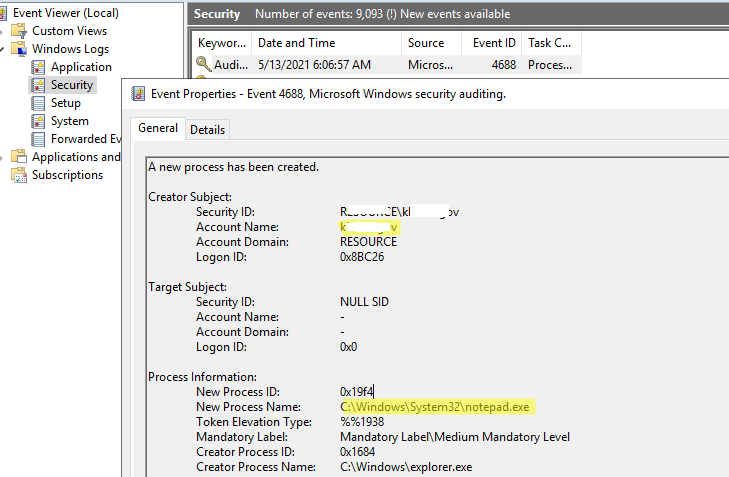Image resolution: width=729 pixels, height=477 pixels.
Task: Sort by Date and Time column header
Action: click(x=326, y=43)
